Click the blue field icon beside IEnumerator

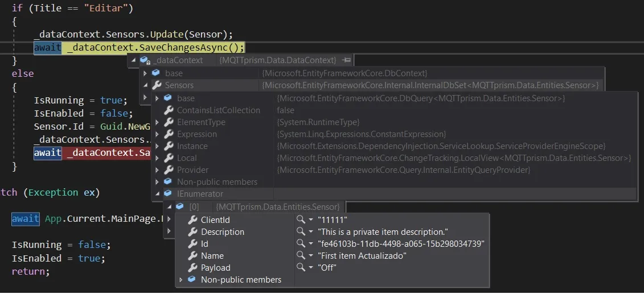click(x=169, y=194)
